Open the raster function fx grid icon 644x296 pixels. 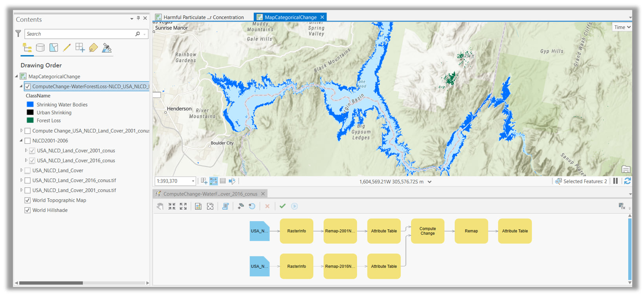(622, 206)
